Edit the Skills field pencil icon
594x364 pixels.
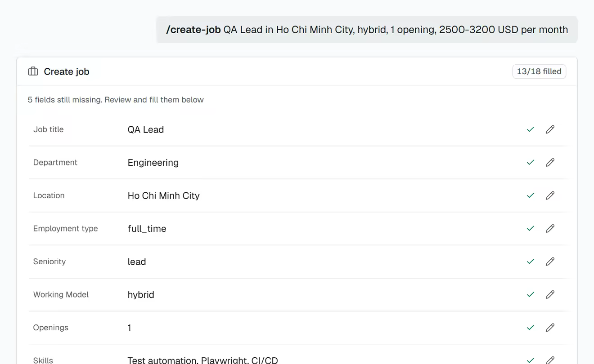550,360
